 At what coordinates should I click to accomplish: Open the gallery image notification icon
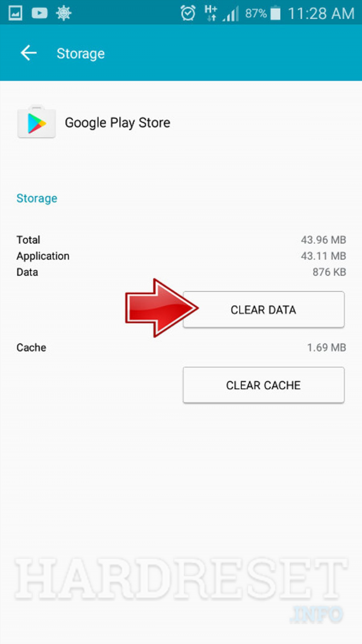15,13
